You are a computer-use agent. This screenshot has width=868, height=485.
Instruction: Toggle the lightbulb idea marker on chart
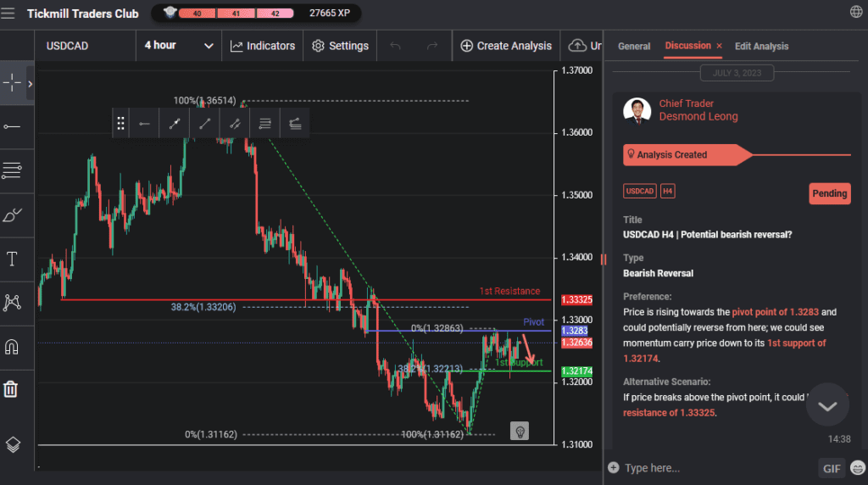point(520,431)
